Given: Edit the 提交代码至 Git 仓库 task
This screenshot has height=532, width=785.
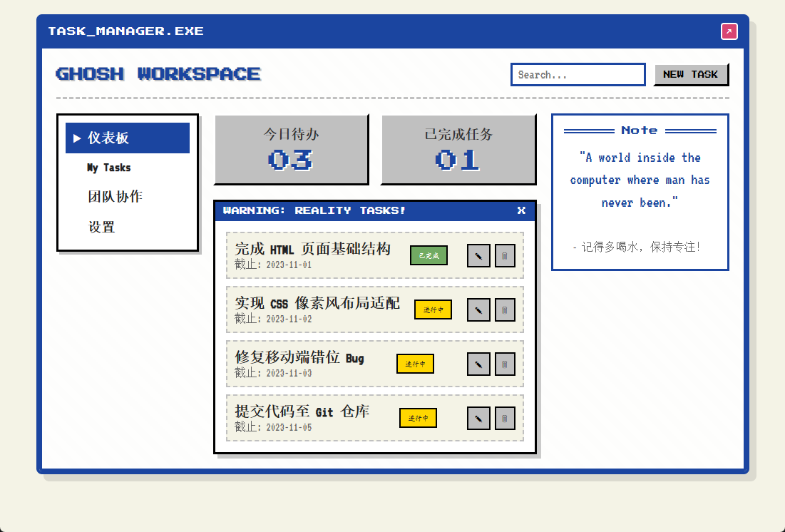Looking at the screenshot, I should point(478,419).
